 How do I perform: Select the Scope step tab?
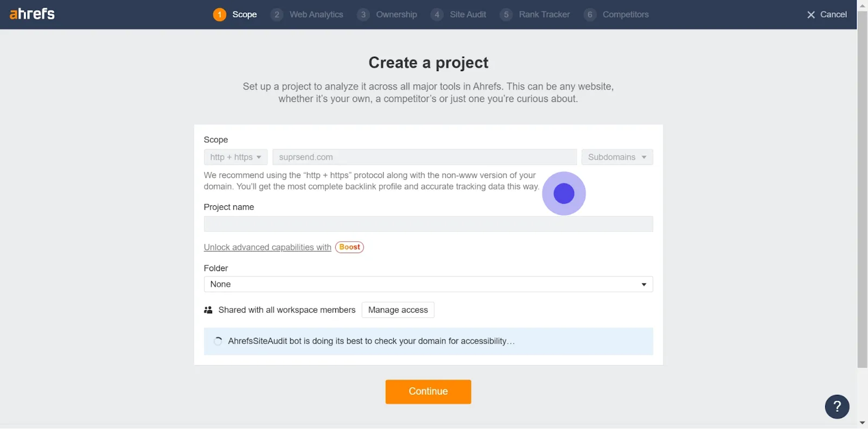(x=235, y=15)
